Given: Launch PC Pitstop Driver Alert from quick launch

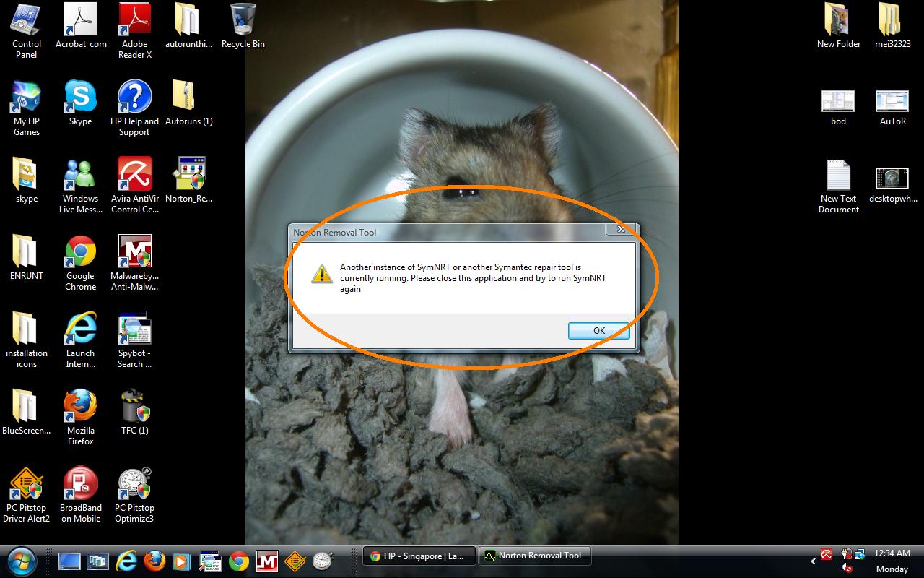Looking at the screenshot, I should pos(295,561).
